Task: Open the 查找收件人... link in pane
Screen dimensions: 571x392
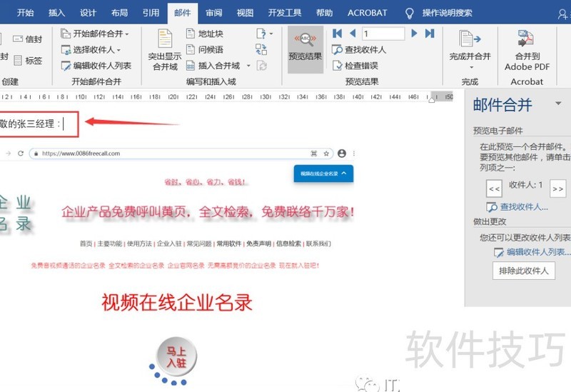Action: coord(517,207)
